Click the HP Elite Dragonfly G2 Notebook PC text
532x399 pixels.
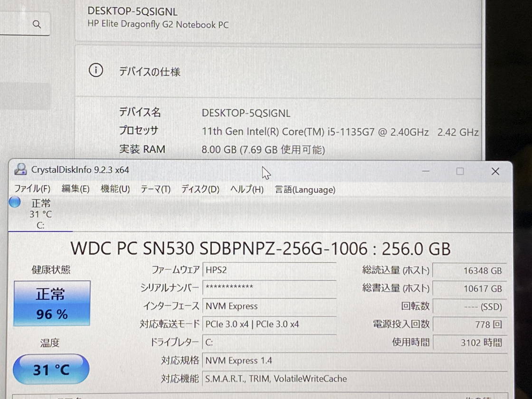[x=158, y=24]
